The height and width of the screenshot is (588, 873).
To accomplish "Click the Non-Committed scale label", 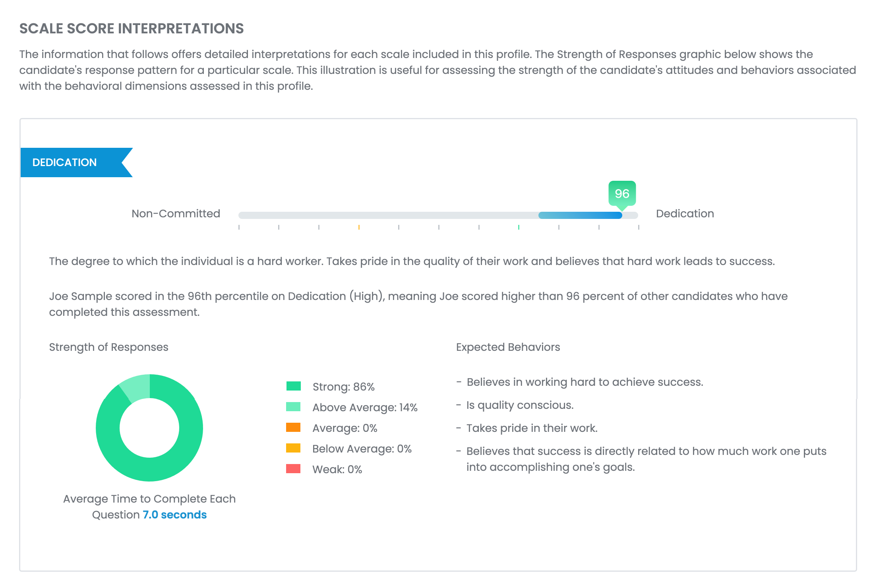I will 176,214.
